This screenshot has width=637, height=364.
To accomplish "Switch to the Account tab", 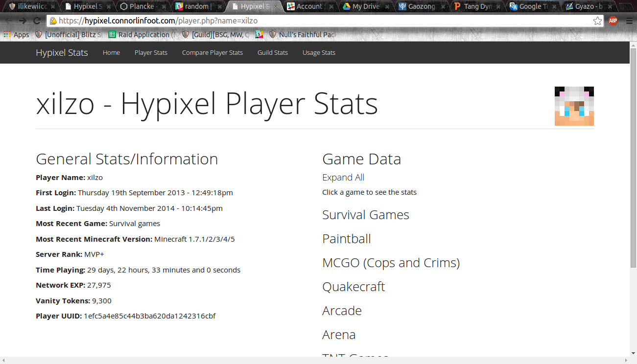I will click(x=309, y=6).
